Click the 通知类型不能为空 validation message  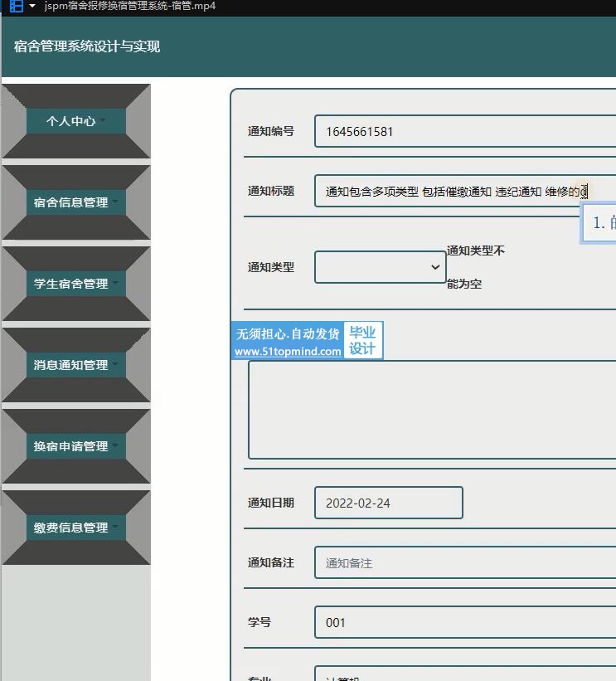(475, 267)
